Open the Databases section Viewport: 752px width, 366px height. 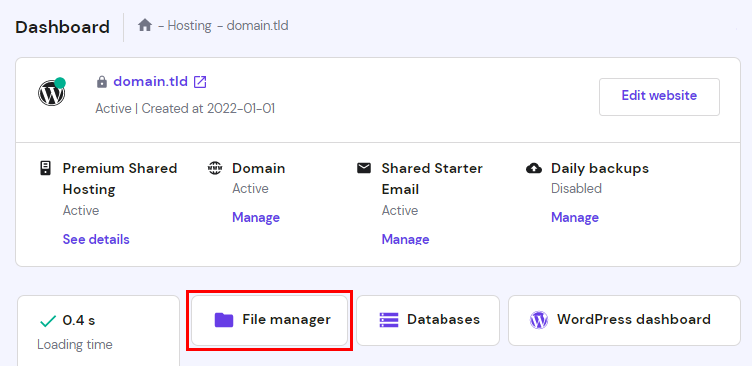pyautogui.click(x=428, y=320)
